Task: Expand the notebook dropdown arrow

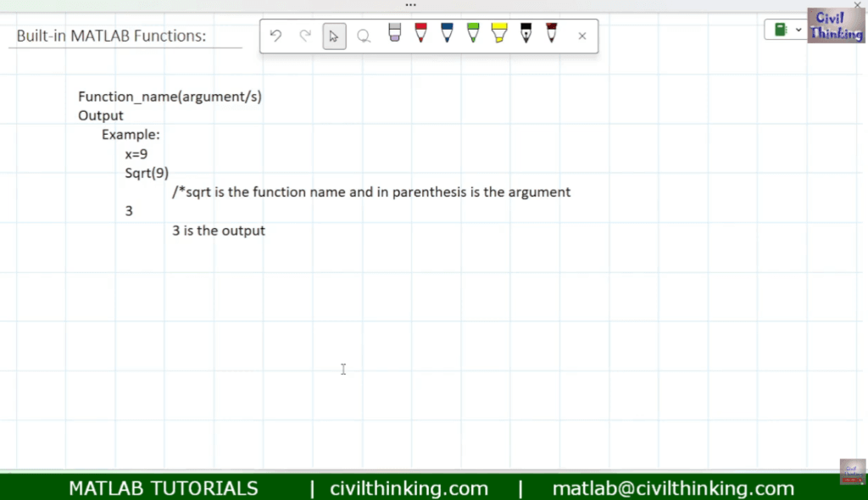Action: pos(798,30)
